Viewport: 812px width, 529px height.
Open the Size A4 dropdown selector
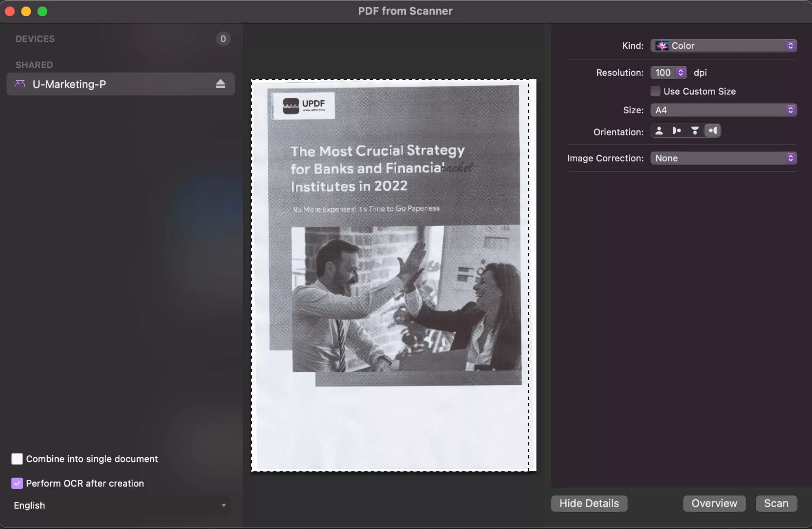click(723, 110)
